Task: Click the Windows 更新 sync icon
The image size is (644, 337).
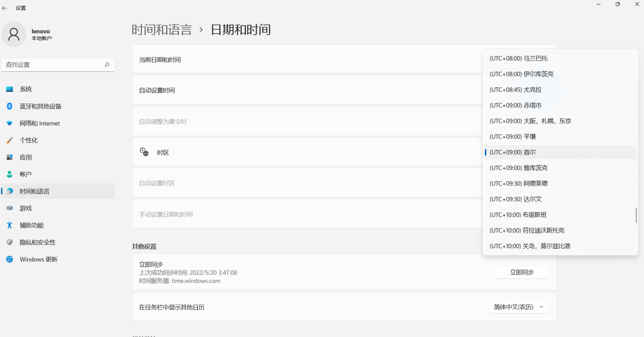Action: [10, 259]
